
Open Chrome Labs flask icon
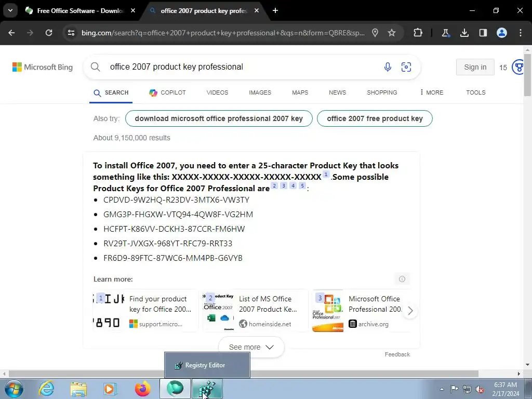(x=445, y=33)
